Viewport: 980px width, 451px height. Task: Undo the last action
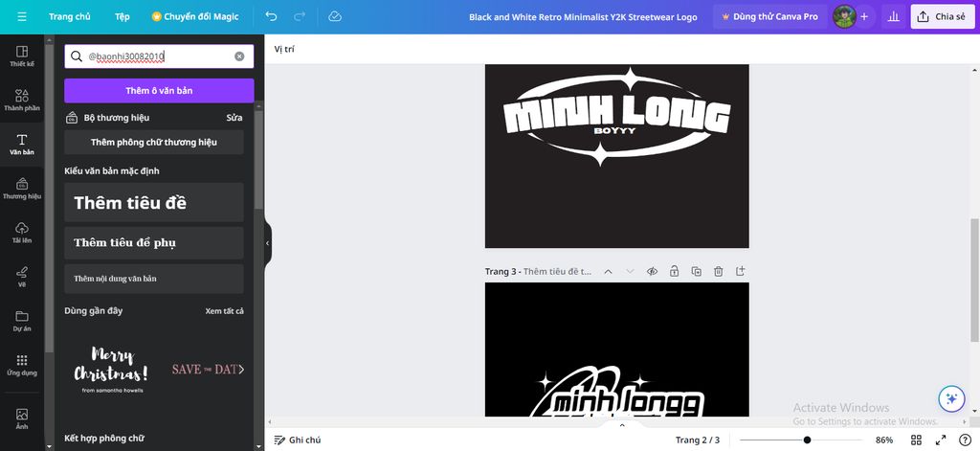[271, 17]
